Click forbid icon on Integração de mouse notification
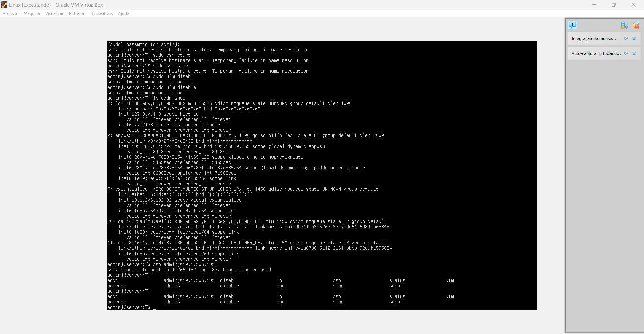644x334 pixels. (626, 38)
